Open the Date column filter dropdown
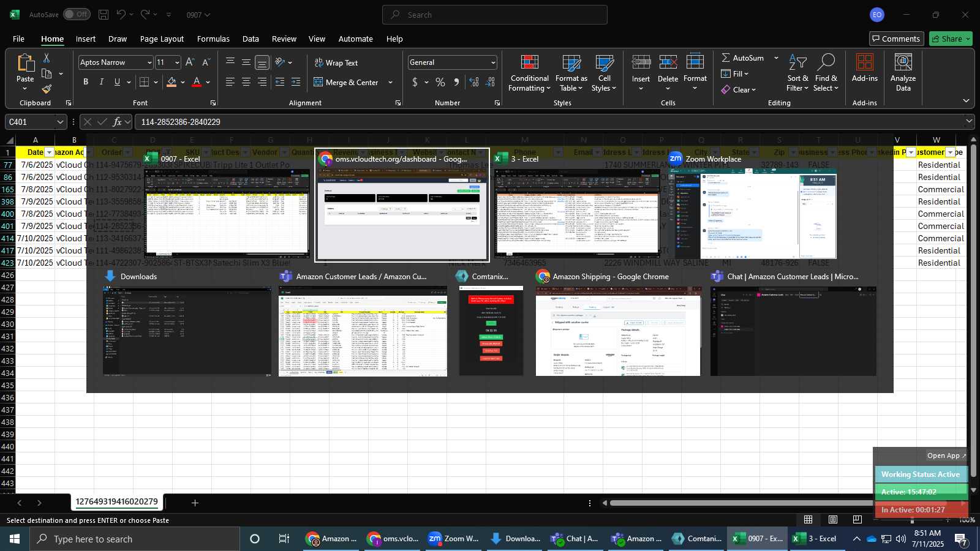 pyautogui.click(x=50, y=152)
